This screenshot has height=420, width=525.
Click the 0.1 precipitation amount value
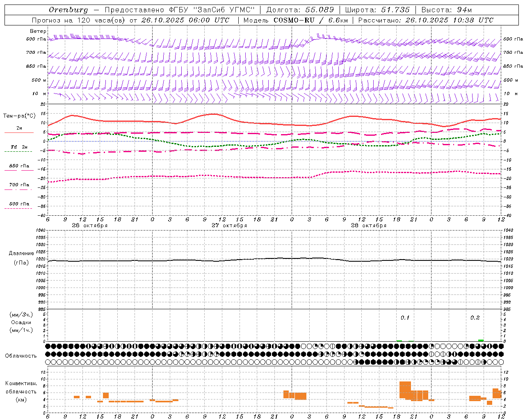tap(405, 318)
